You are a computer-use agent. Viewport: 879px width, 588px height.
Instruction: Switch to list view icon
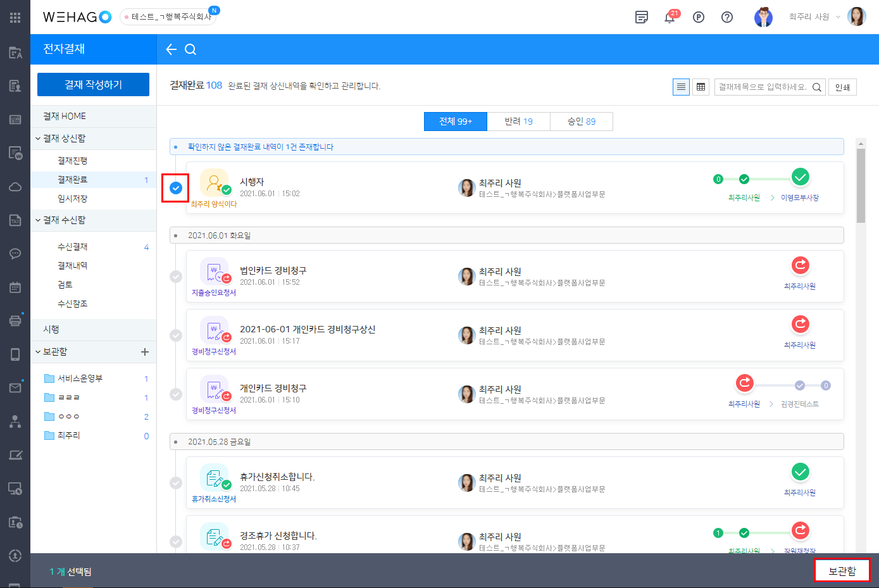point(681,87)
